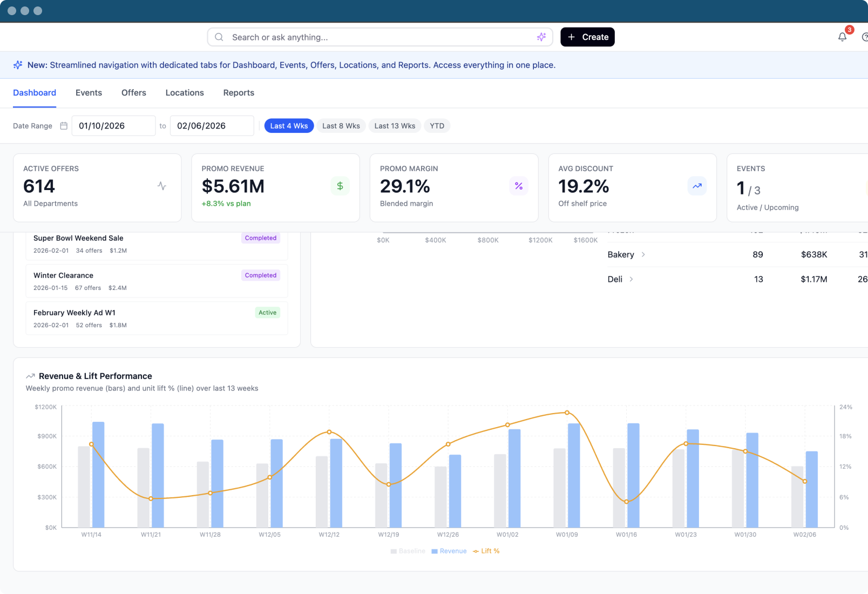Click the AI sparkle icon in search bar
Screen dimensions: 868x594
pyautogui.click(x=541, y=37)
